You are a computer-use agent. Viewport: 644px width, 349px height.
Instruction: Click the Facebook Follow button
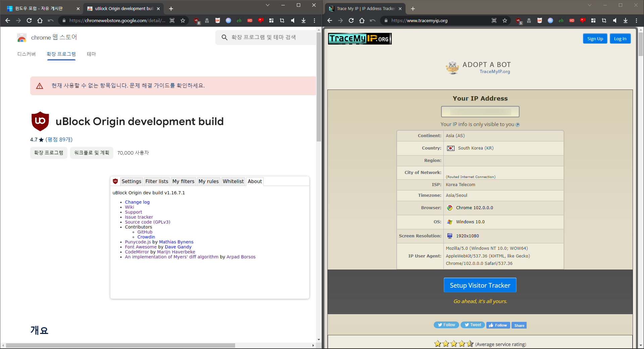pos(498,325)
